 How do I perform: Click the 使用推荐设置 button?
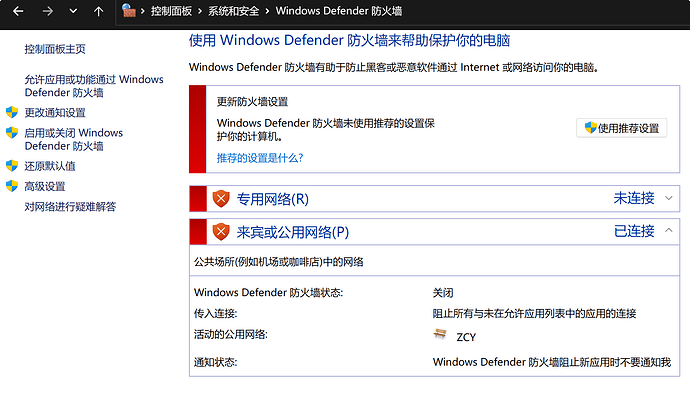pos(621,128)
